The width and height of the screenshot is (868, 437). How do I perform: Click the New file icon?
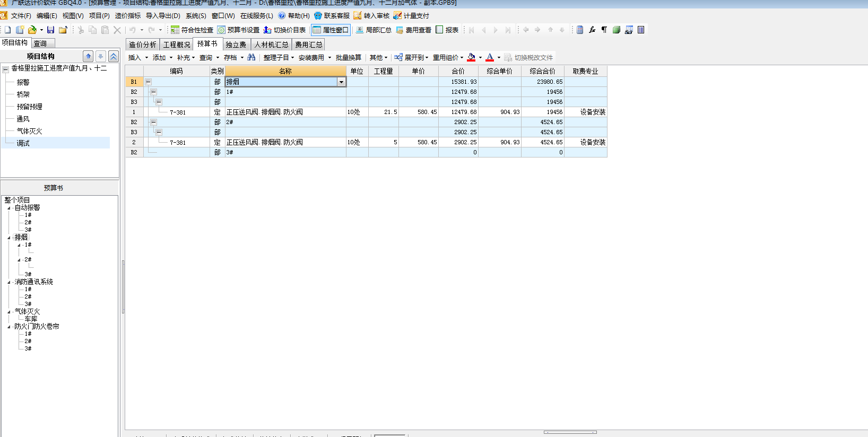(x=7, y=30)
